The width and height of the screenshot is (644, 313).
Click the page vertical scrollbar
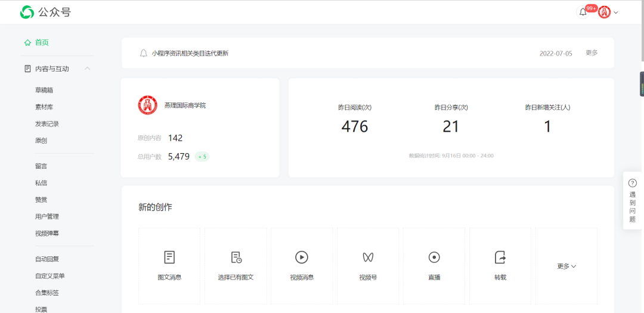click(641, 36)
